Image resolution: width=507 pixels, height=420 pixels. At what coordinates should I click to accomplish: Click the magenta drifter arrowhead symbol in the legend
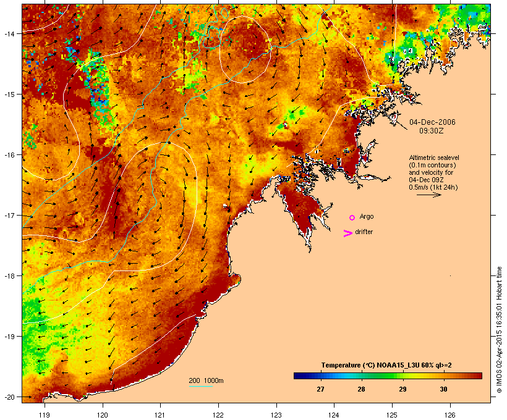348,233
